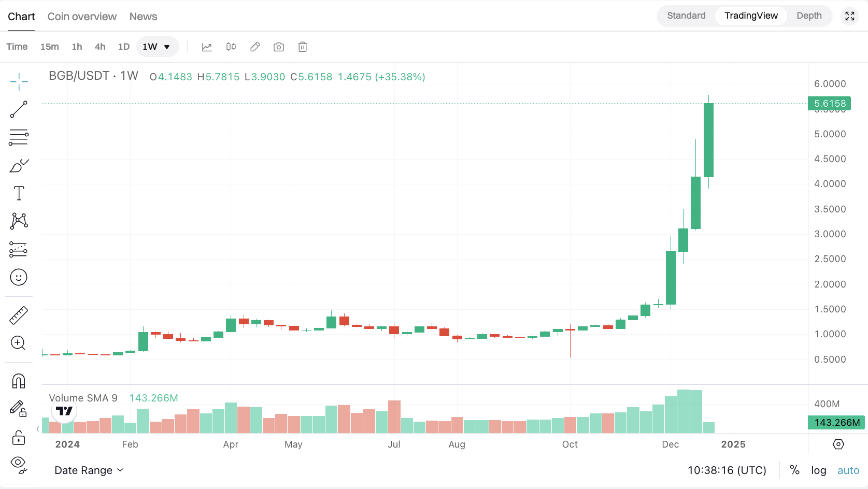Toggle log scale mode

point(819,470)
